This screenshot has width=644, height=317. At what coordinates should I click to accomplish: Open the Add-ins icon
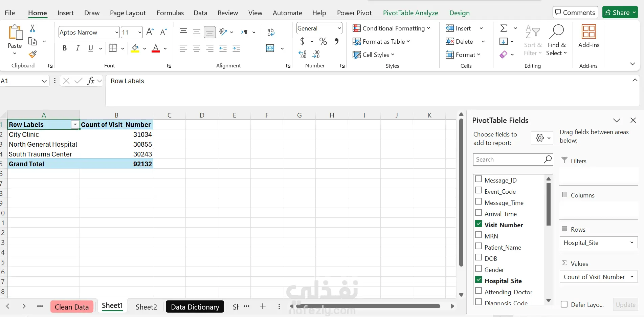589,36
